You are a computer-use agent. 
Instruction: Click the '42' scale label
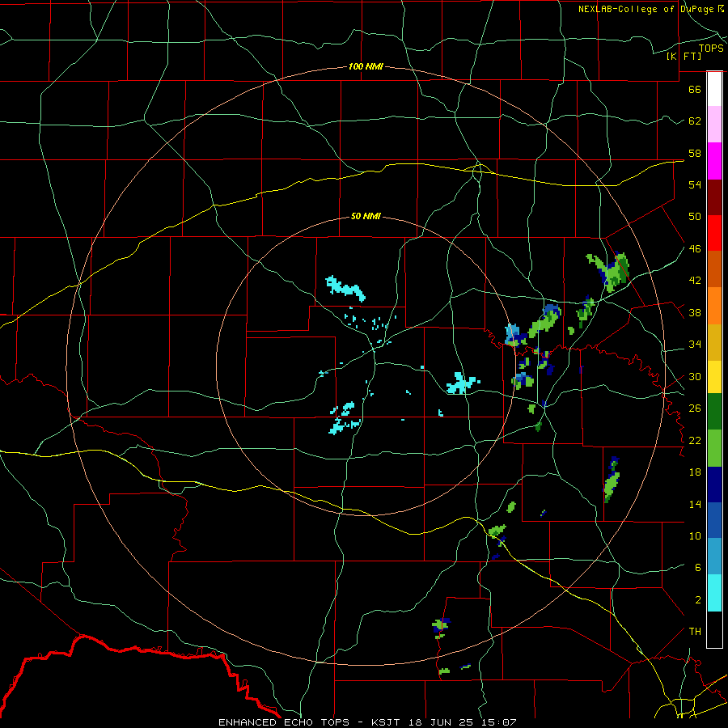pyautogui.click(x=695, y=281)
